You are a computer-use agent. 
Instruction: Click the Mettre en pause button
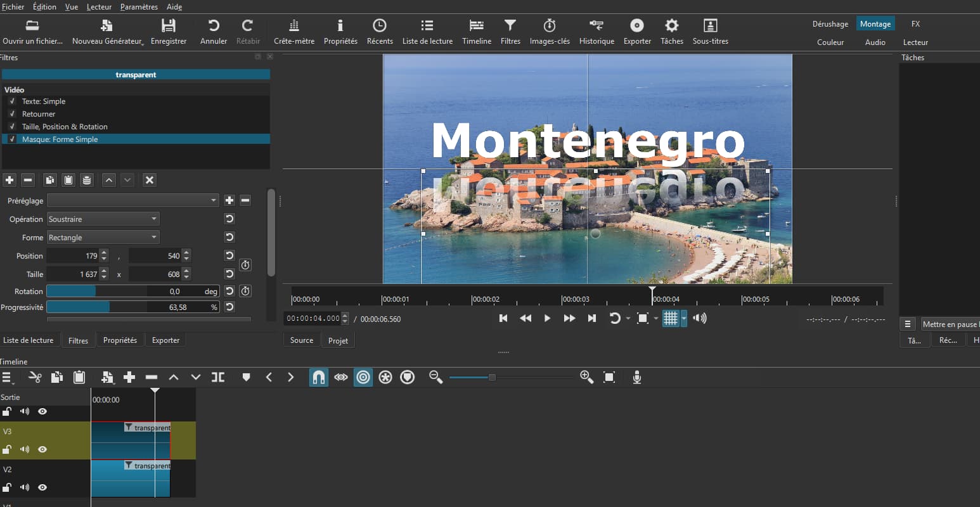pyautogui.click(x=950, y=324)
